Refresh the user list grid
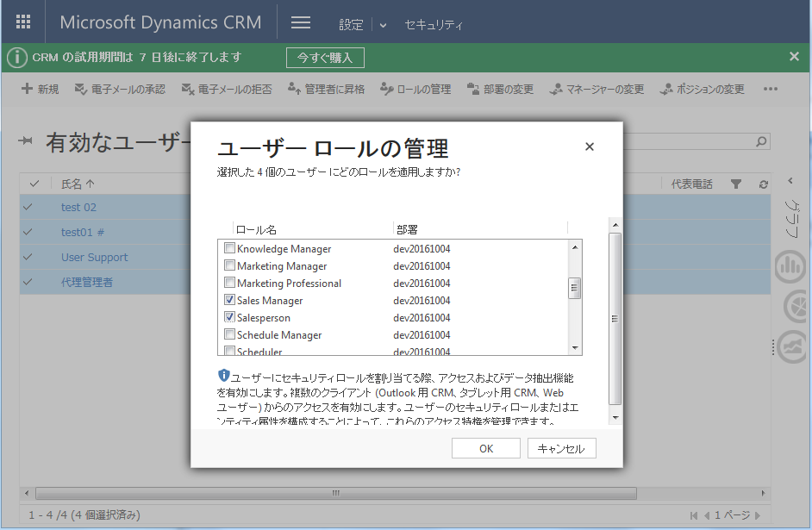 [x=764, y=184]
